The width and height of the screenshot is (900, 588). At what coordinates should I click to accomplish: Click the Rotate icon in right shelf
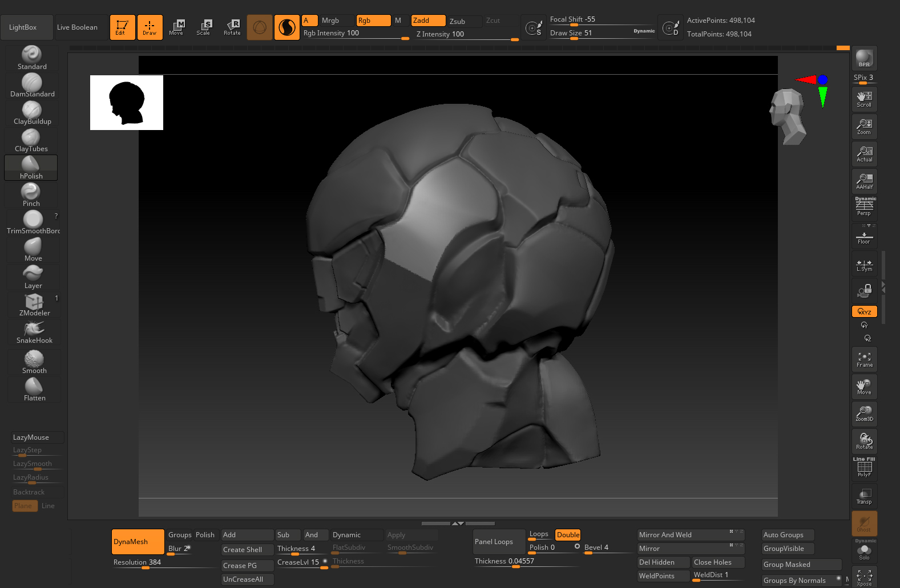coord(864,441)
